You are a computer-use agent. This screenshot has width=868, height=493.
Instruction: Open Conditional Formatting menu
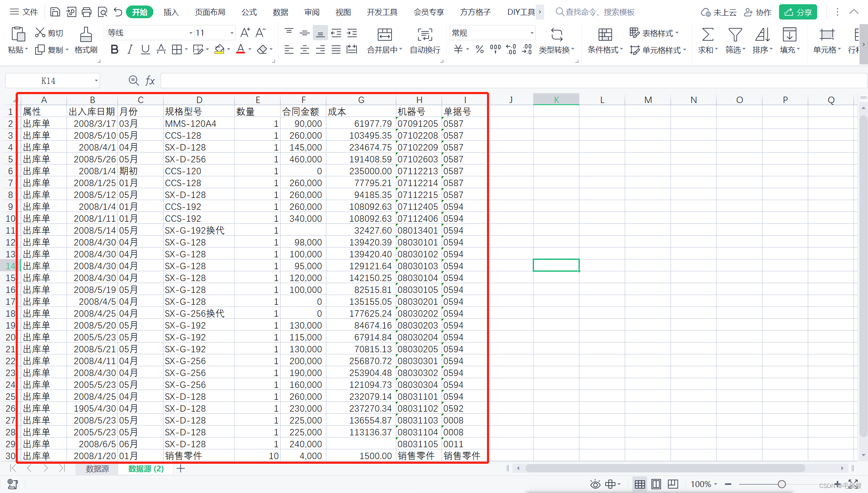pyautogui.click(x=605, y=50)
